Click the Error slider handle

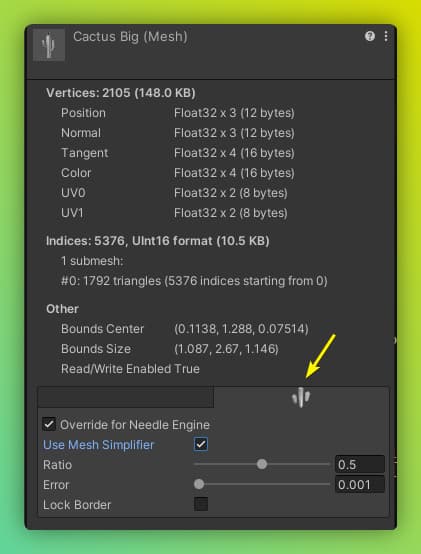(199, 484)
